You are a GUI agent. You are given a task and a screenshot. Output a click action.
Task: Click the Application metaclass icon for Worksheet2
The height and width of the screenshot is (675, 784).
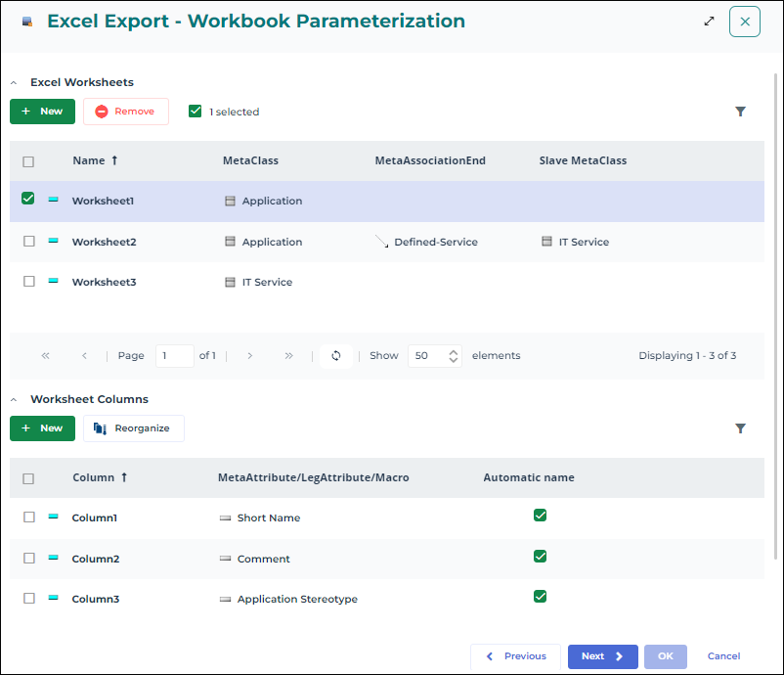coord(231,242)
